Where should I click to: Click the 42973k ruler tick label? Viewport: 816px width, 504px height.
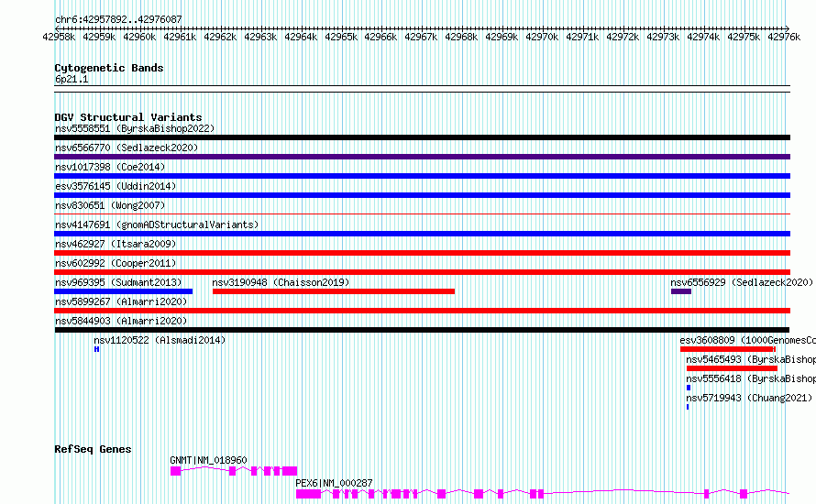click(663, 37)
